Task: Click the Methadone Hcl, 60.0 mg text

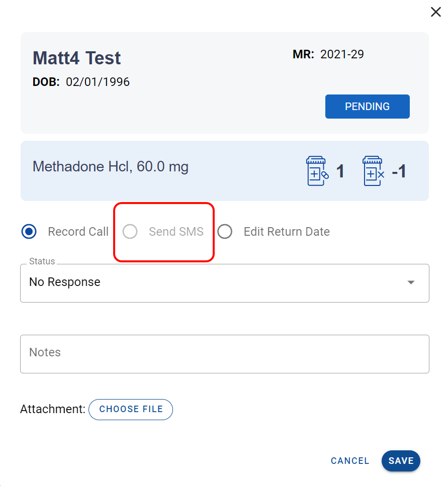Action: click(x=111, y=166)
